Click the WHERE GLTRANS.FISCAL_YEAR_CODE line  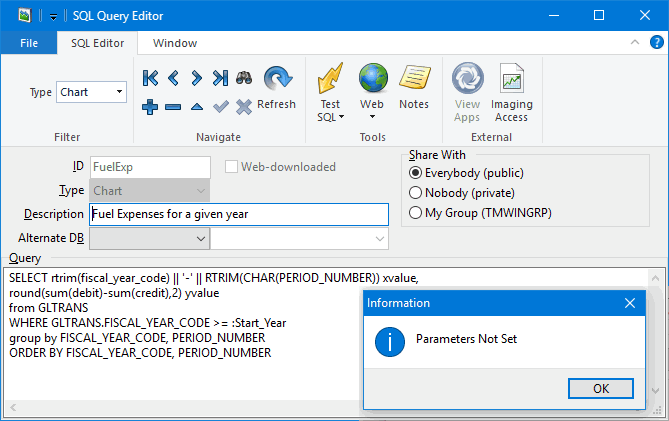pos(148,323)
